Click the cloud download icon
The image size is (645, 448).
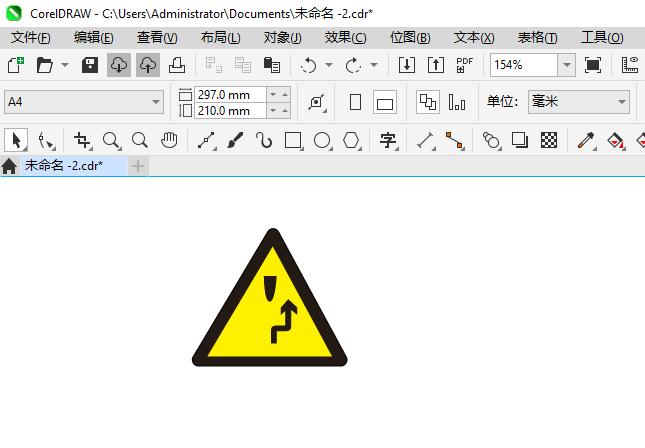[x=119, y=65]
